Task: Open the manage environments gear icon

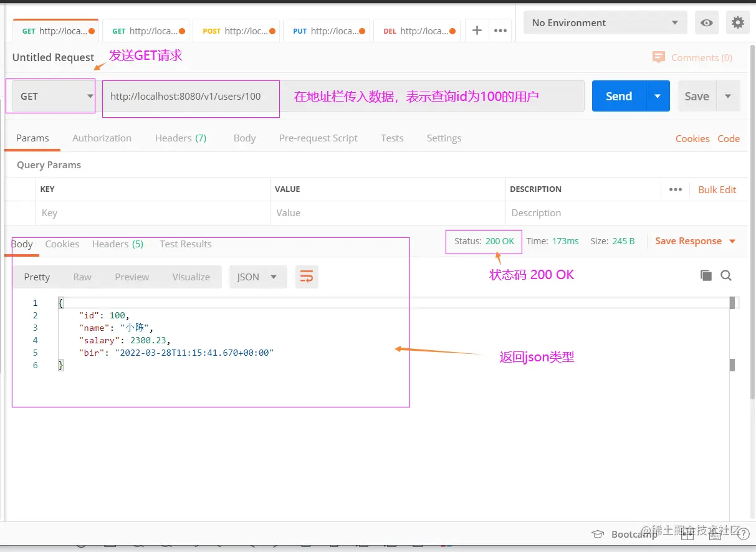Action: click(738, 23)
